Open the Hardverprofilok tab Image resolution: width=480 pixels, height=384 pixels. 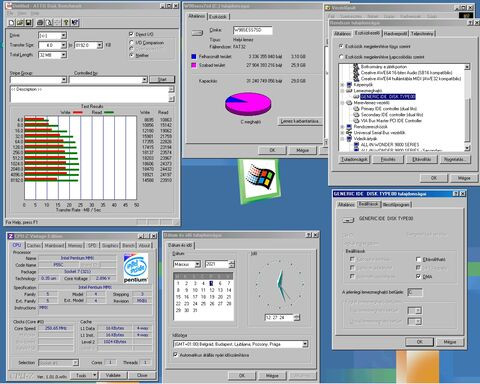click(395, 34)
